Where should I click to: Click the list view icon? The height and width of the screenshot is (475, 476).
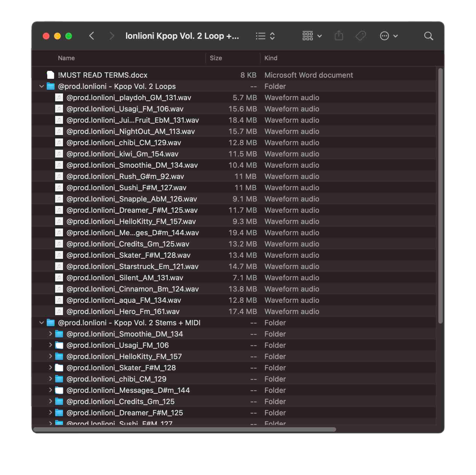click(x=261, y=36)
